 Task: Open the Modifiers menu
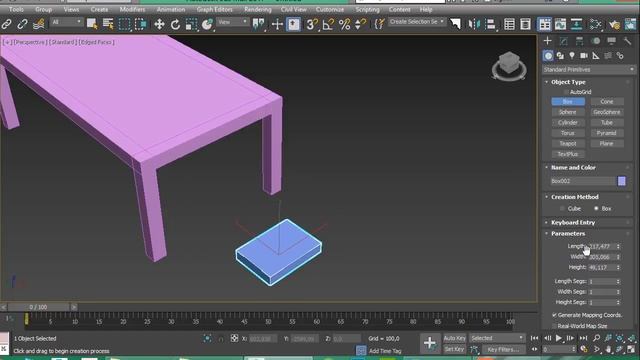[132, 9]
